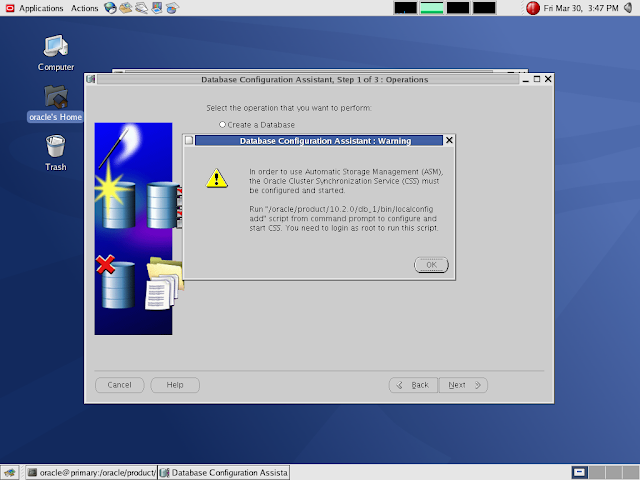The image size is (640, 480).
Task: Go Back in the configuration assistant
Action: (413, 385)
